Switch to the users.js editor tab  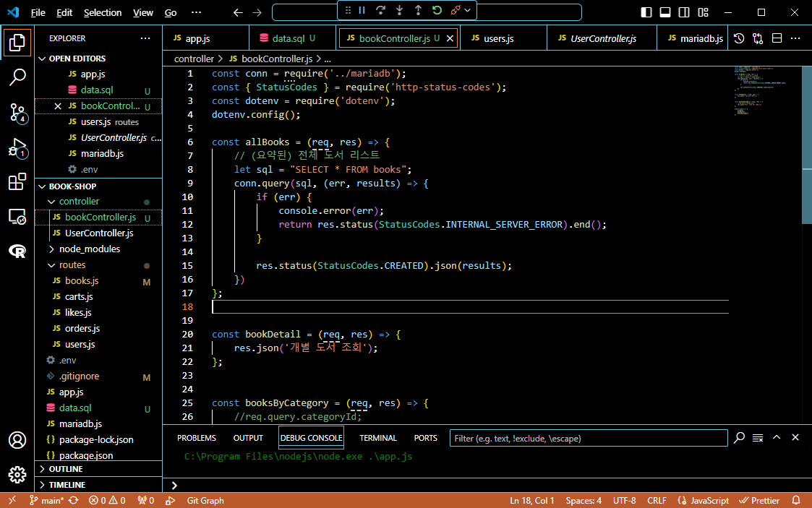click(503, 38)
